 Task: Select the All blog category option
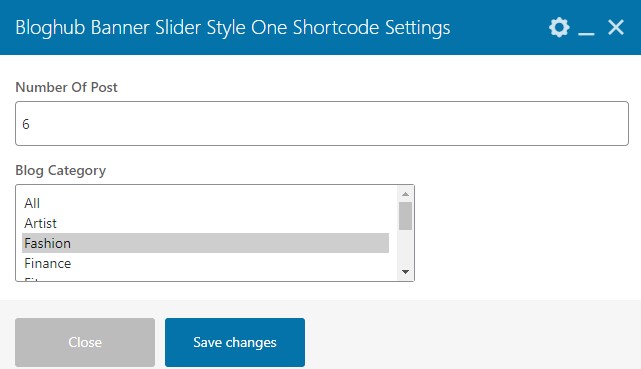tap(206, 203)
